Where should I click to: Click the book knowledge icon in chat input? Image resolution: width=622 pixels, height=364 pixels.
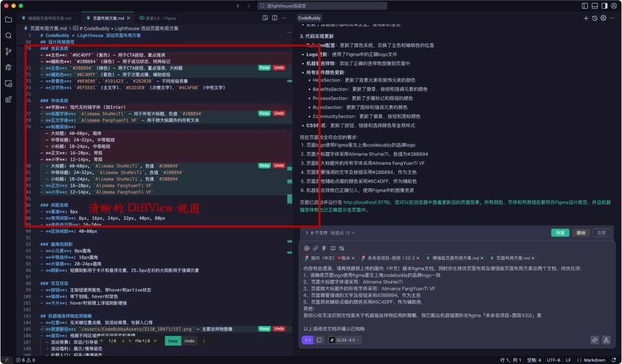pyautogui.click(x=333, y=248)
